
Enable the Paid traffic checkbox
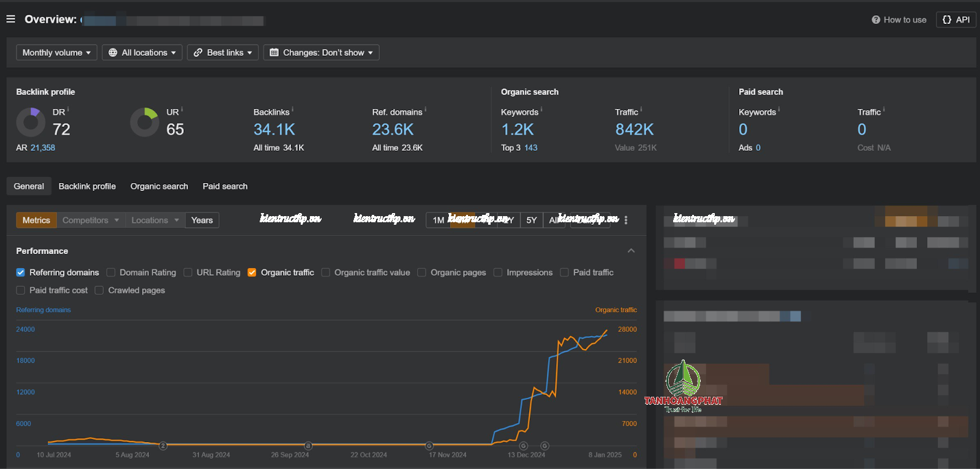click(x=564, y=272)
